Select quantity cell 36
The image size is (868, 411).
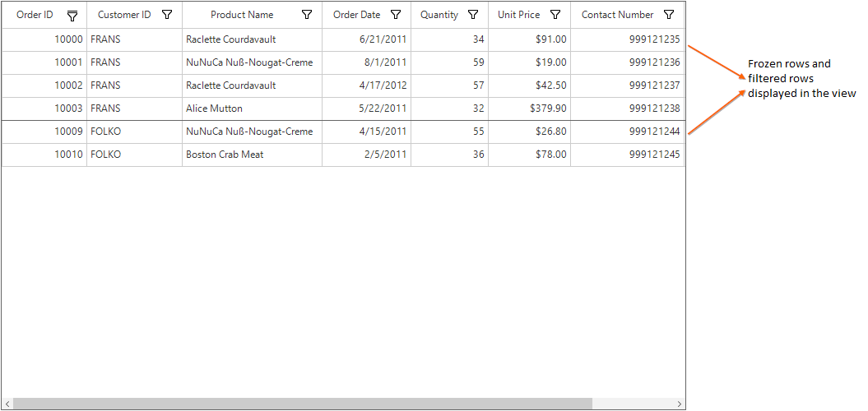click(449, 155)
